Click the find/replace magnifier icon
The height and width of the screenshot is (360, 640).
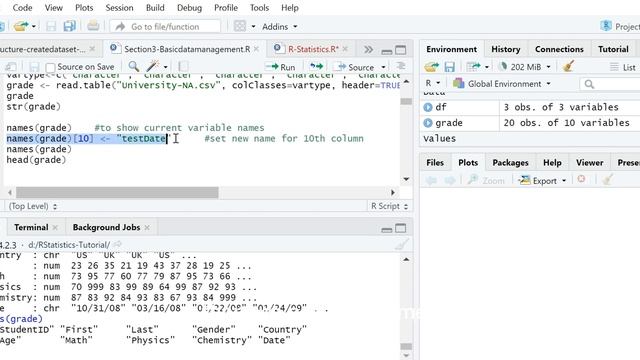133,67
